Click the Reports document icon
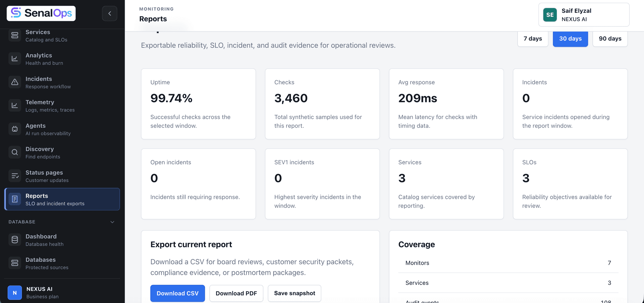Image resolution: width=644 pixels, height=303 pixels. point(15,199)
